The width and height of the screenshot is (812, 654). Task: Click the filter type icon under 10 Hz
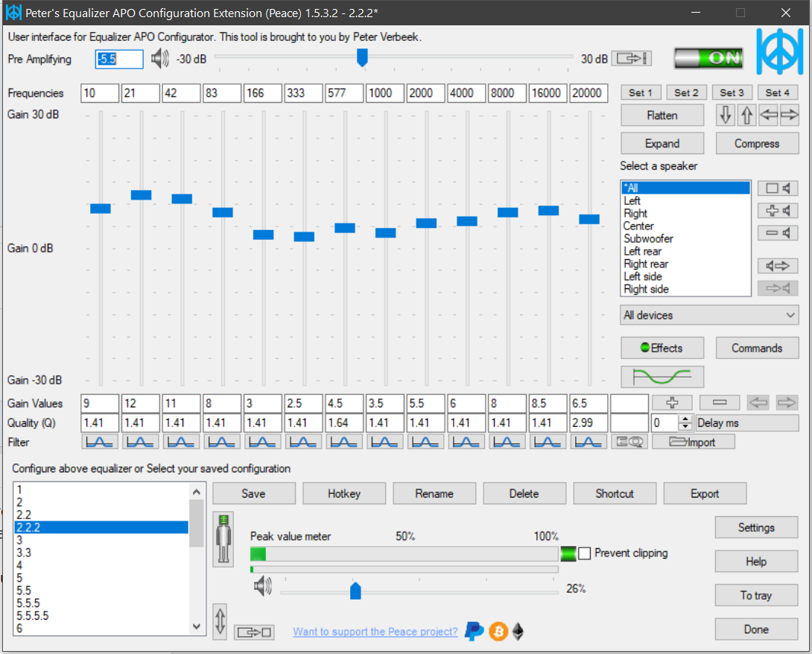(99, 442)
